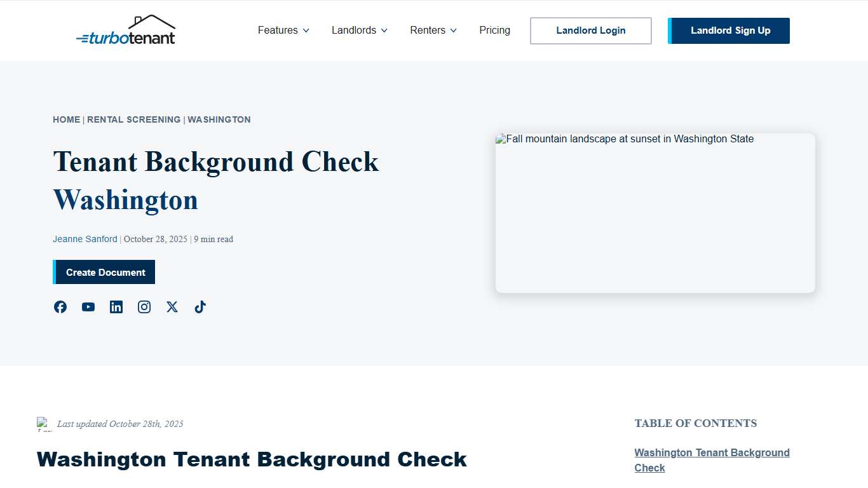Screen dimensions: 868x488
Task: Navigate to HOME via the breadcrumb
Action: point(66,119)
